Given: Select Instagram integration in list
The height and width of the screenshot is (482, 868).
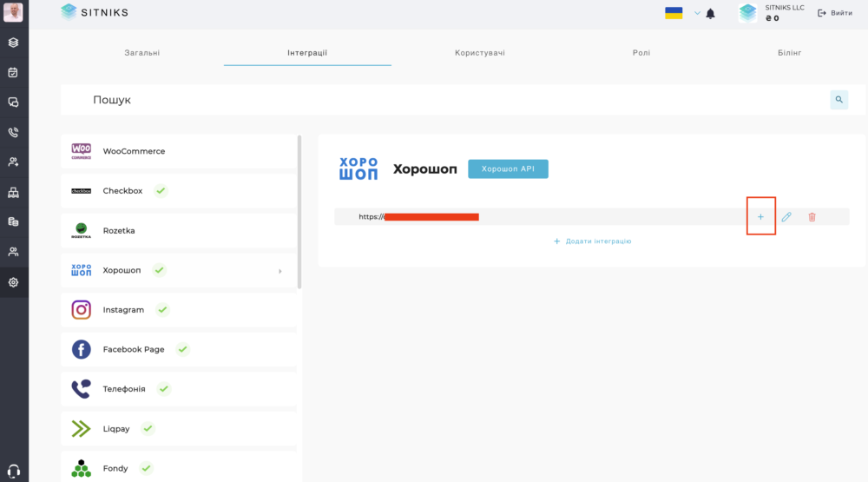Looking at the screenshot, I should pos(179,310).
